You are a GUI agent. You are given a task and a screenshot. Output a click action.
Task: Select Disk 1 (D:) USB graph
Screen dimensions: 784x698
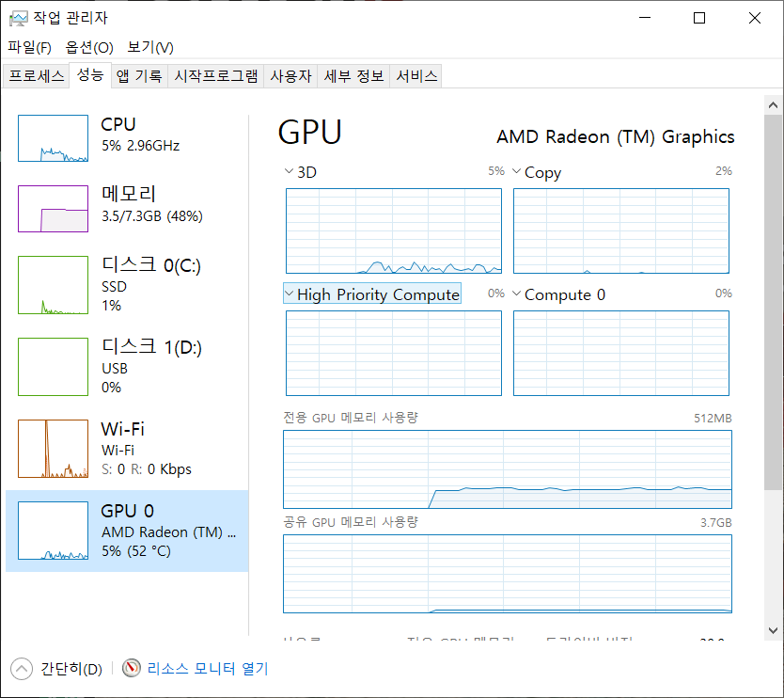(53, 367)
